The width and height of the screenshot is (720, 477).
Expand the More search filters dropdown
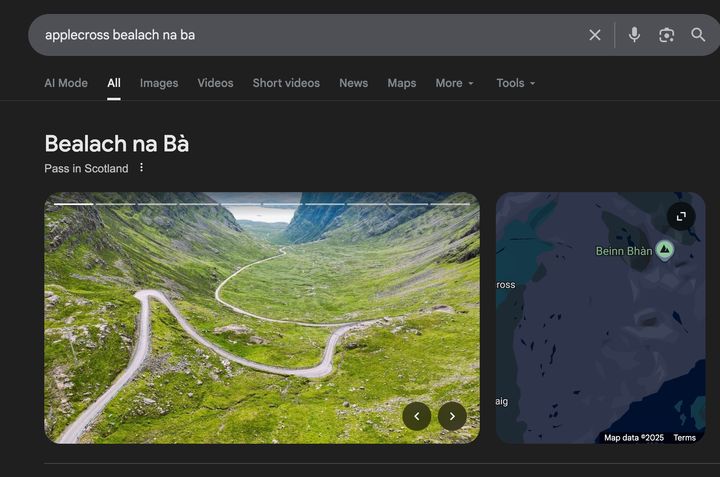(x=455, y=83)
